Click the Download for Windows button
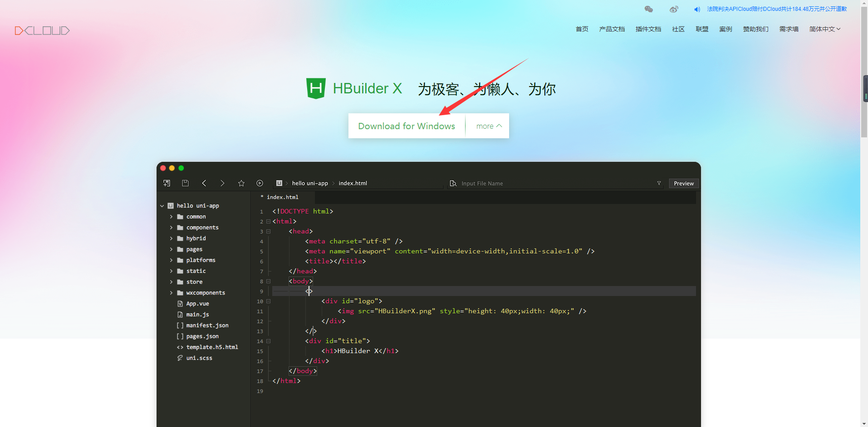This screenshot has width=868, height=427. 407,126
